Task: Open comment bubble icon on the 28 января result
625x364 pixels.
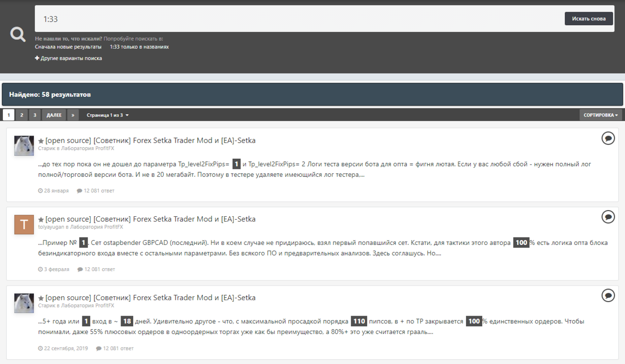Action: 608,138
